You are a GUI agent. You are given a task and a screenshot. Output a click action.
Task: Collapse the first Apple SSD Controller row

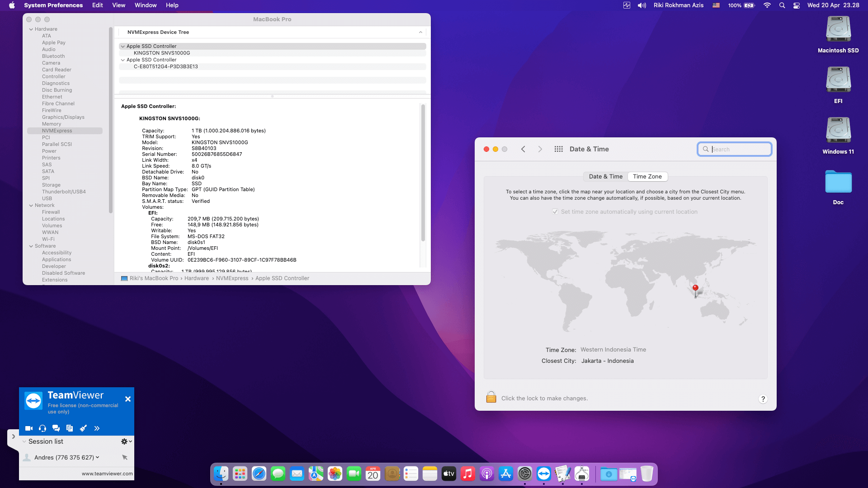pos(123,46)
